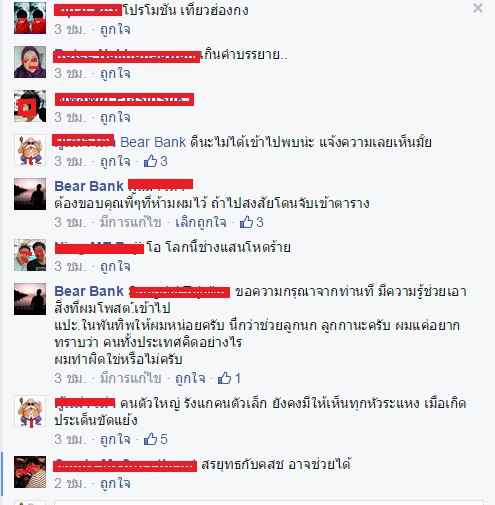Click thumbs-up icon showing 1 like

[x=224, y=378]
